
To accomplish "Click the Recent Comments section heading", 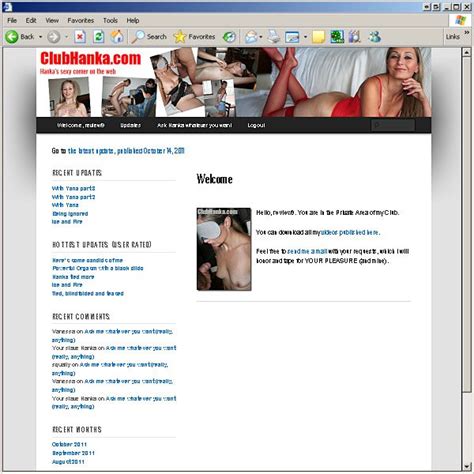I will coord(81,316).
